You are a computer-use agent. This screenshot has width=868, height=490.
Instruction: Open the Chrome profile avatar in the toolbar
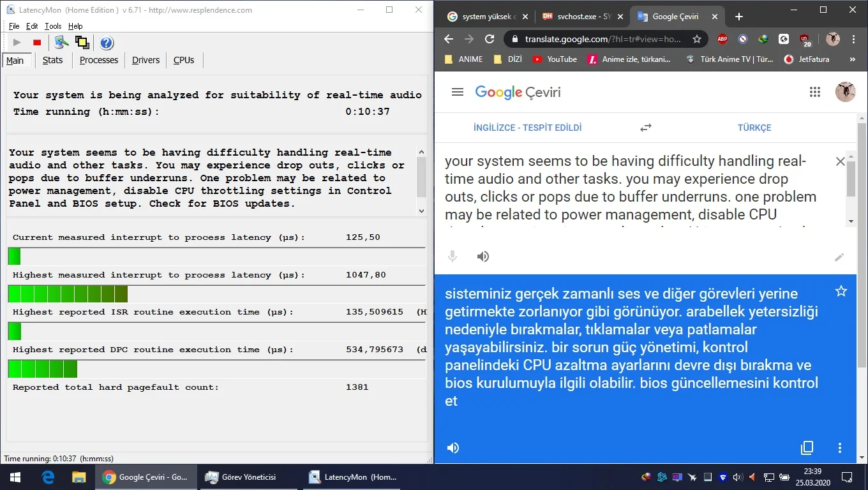coord(832,39)
